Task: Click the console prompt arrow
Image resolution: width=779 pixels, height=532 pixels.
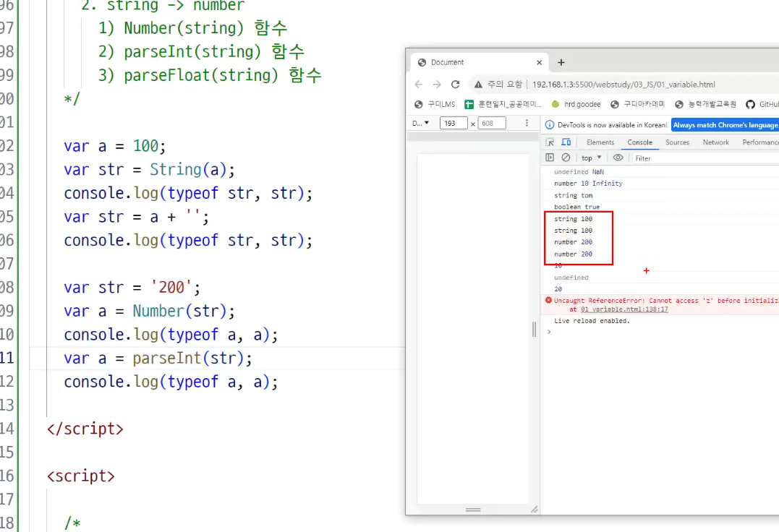Action: point(549,332)
